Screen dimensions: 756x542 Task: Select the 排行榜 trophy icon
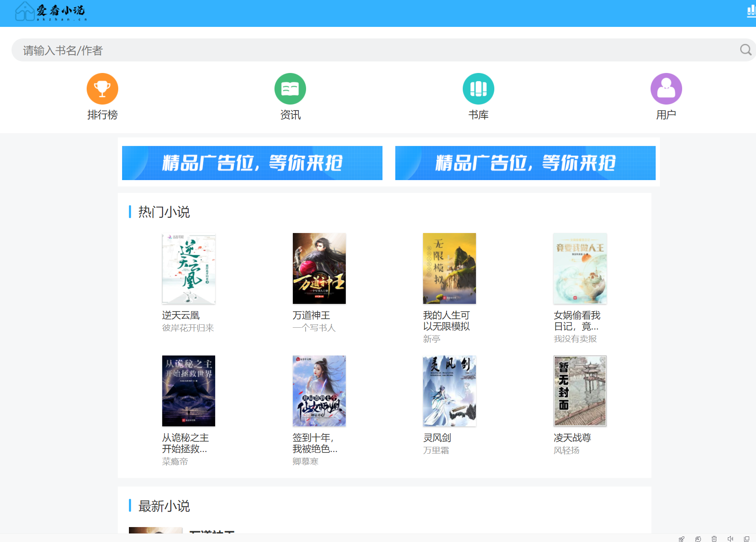coord(102,88)
